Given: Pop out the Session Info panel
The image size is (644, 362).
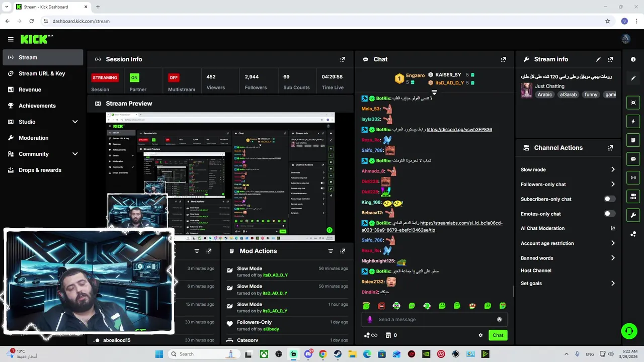Looking at the screenshot, I should point(343,59).
